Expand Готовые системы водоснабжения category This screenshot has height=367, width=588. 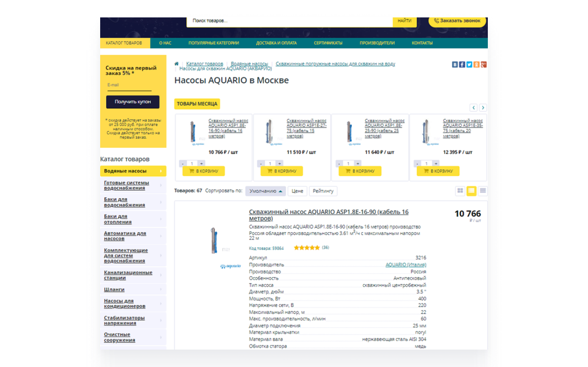coord(133,185)
